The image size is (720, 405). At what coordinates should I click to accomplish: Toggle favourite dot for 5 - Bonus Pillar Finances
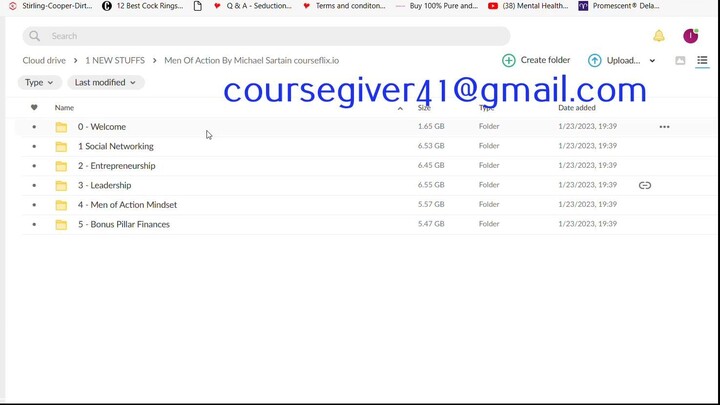[x=34, y=225]
